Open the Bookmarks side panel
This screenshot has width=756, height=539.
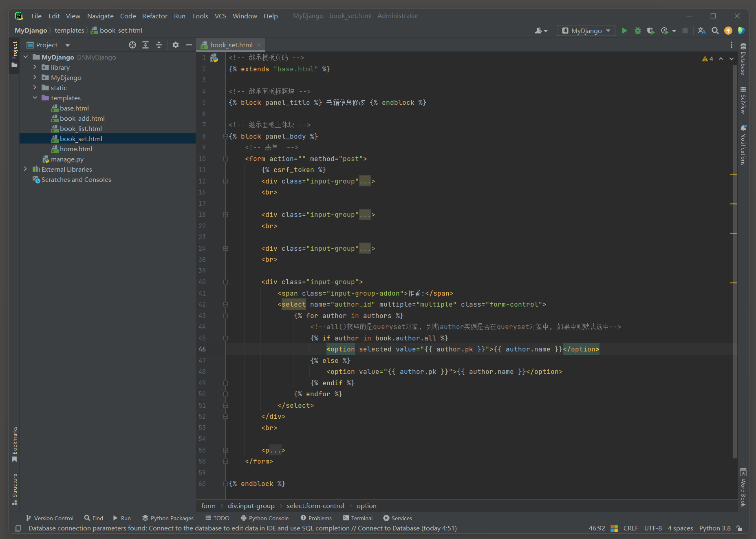15,444
